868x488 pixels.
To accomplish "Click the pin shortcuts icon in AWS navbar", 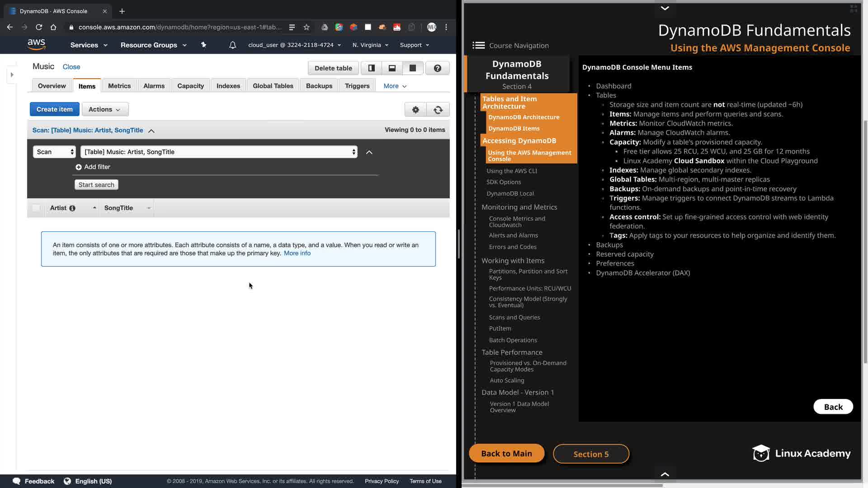I will tap(203, 45).
